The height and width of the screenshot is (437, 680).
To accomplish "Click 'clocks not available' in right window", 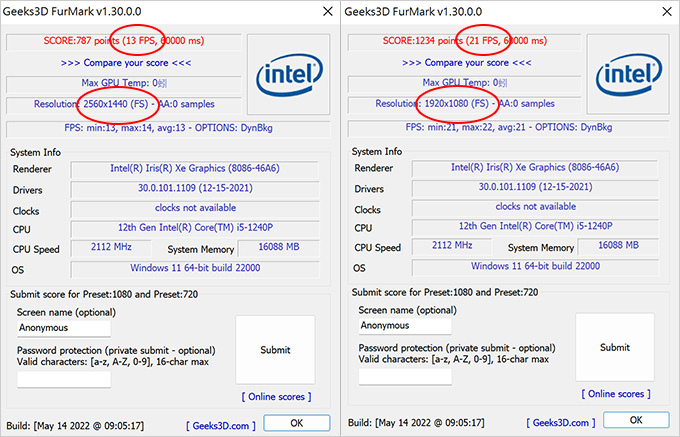I will point(535,207).
